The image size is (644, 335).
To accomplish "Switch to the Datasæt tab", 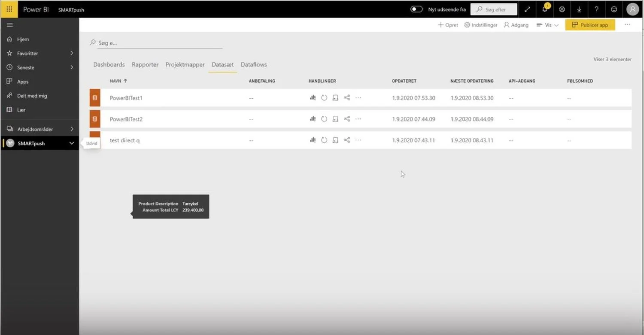I will tap(223, 64).
